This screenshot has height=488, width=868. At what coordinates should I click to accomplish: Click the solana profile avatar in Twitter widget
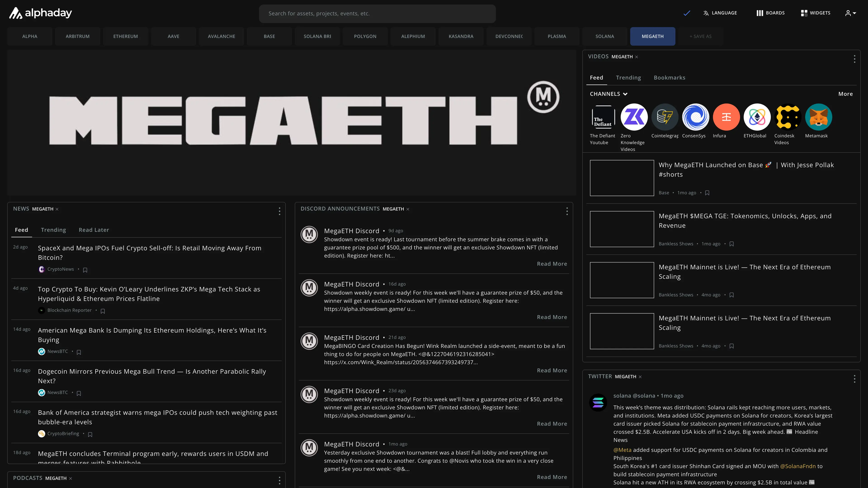tap(598, 402)
